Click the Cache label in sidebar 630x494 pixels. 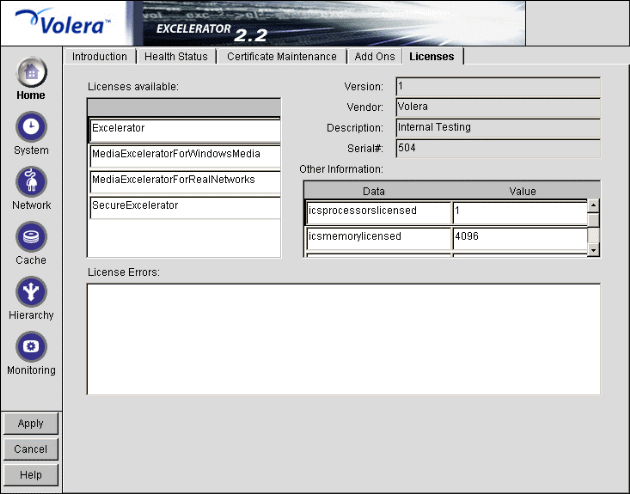31,260
